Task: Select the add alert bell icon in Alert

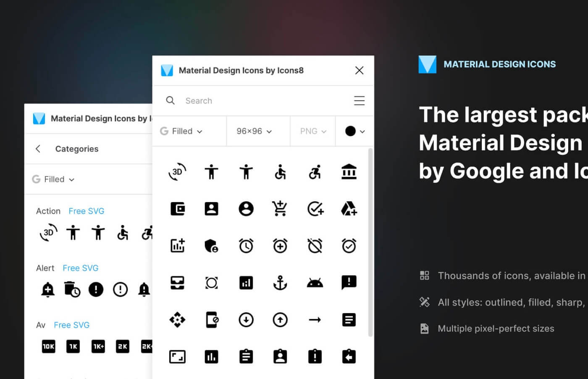Action: pyautogui.click(x=48, y=290)
